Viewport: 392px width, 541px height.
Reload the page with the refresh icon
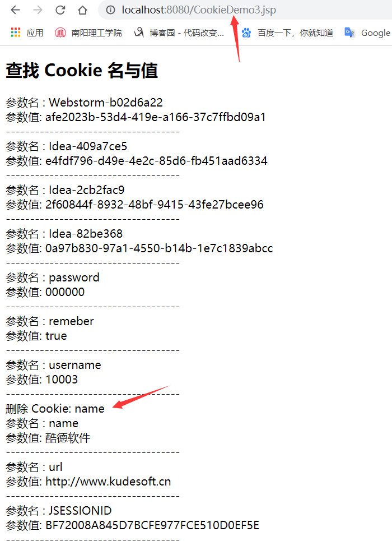point(60,10)
